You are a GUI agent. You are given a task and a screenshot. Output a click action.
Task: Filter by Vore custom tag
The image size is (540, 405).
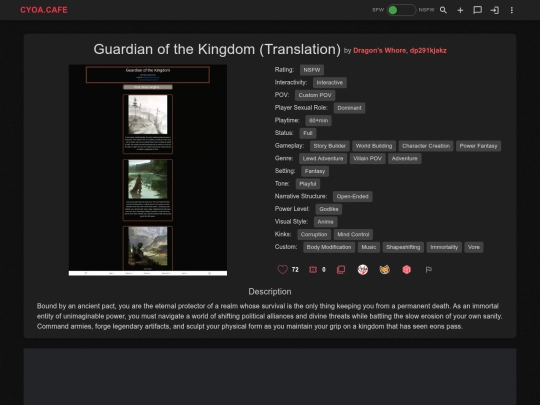(474, 248)
